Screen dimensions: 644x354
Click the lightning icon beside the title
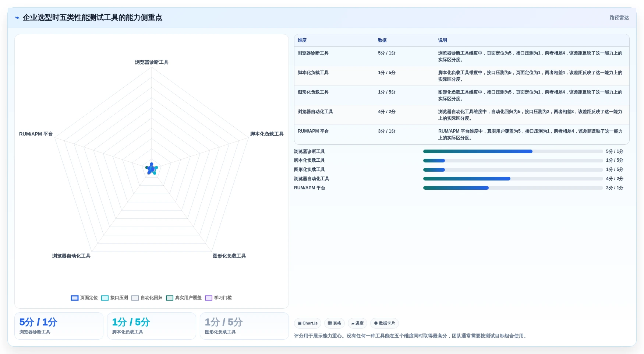pyautogui.click(x=17, y=18)
